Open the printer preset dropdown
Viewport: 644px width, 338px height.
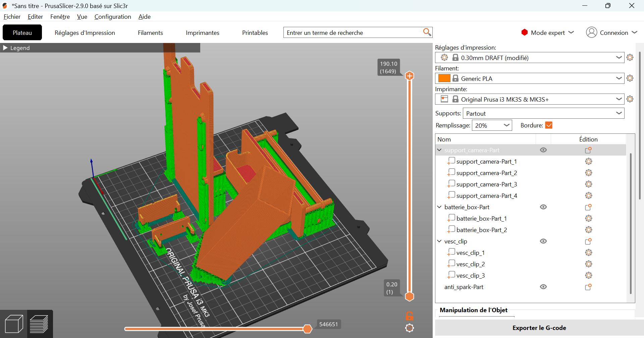click(530, 99)
